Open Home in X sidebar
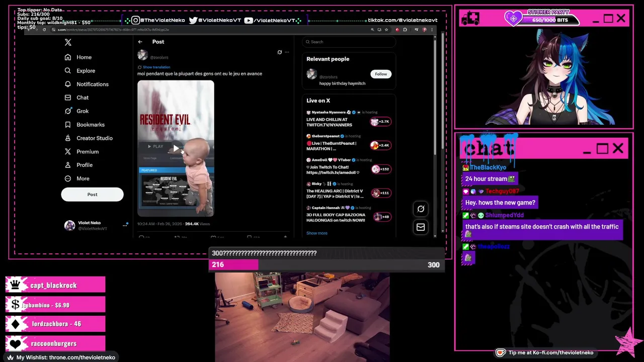The height and width of the screenshot is (362, 644). click(x=78, y=57)
